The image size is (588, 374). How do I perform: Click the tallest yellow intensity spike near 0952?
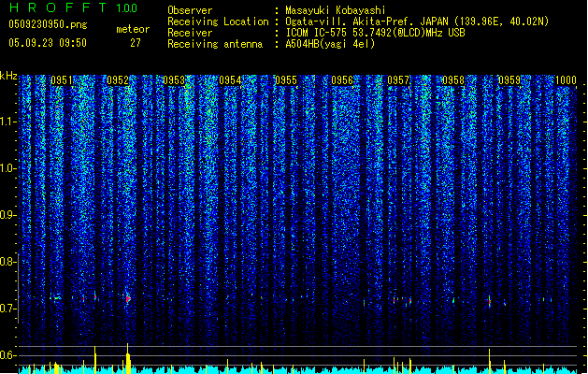coord(128,358)
